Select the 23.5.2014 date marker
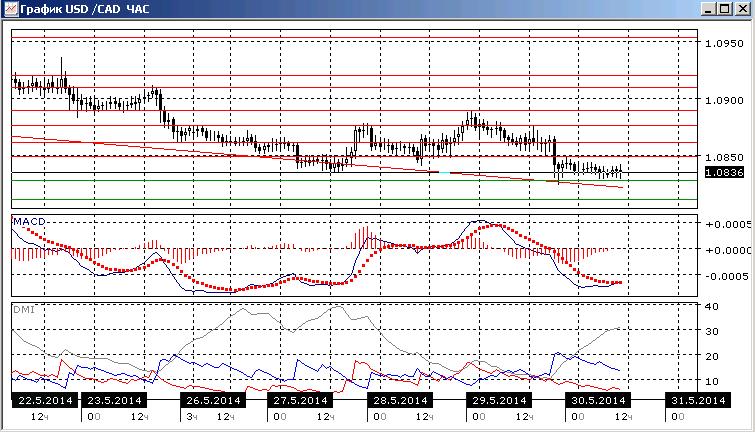Image resolution: width=755 pixels, height=432 pixels. point(114,400)
